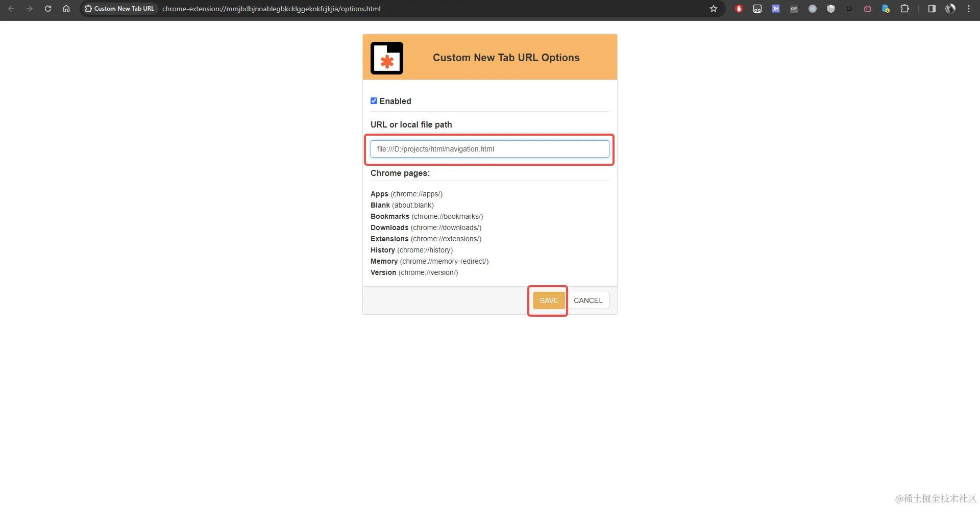Image resolution: width=980 pixels, height=507 pixels.
Task: Open the pink TV-face extension icon
Action: (868, 9)
